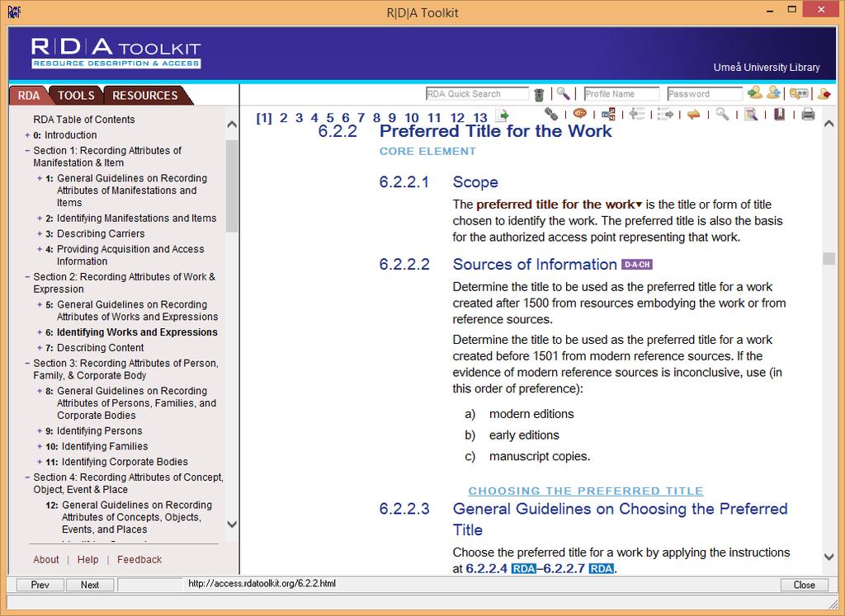This screenshot has height=616, width=845.
Task: Click the Close button at bottom right
Action: pos(804,585)
